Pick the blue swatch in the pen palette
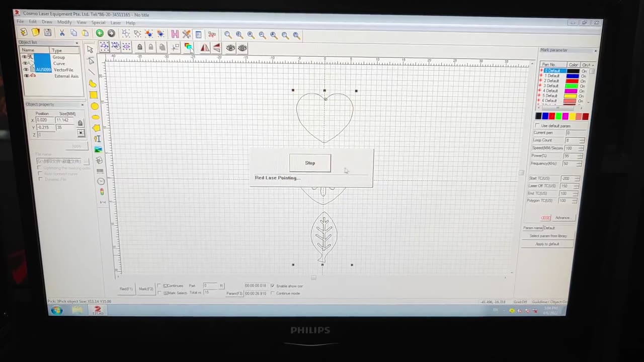The width and height of the screenshot is (644, 362). (545, 116)
